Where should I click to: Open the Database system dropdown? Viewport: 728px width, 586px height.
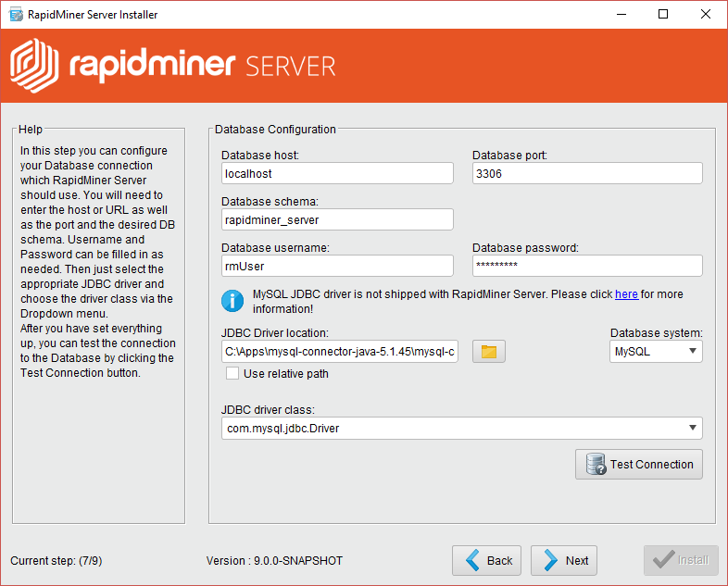pyautogui.click(x=656, y=352)
